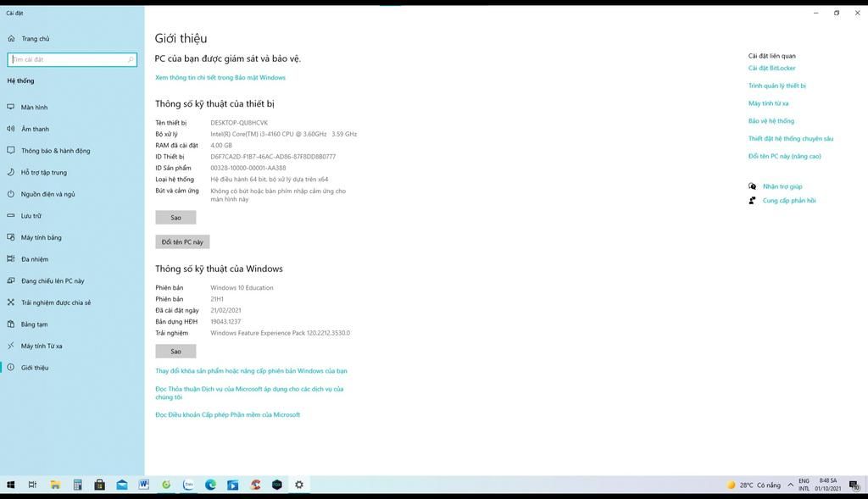Screen dimensions: 868x499
Task: Open Bảo mật Windows details link
Action: click(x=220, y=77)
